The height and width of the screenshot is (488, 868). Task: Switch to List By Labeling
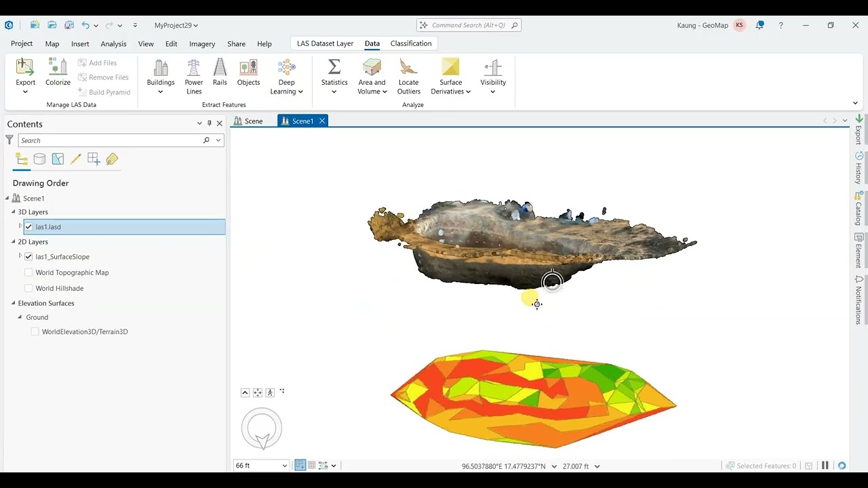[112, 159]
